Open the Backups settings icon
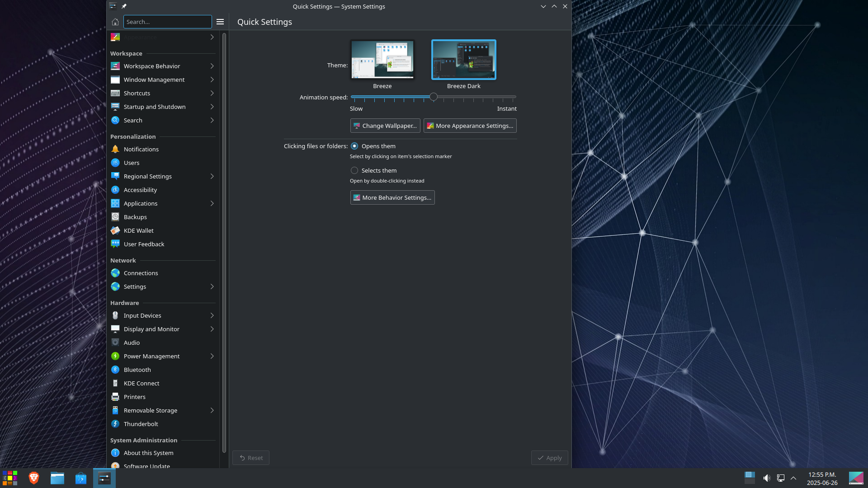 click(115, 217)
